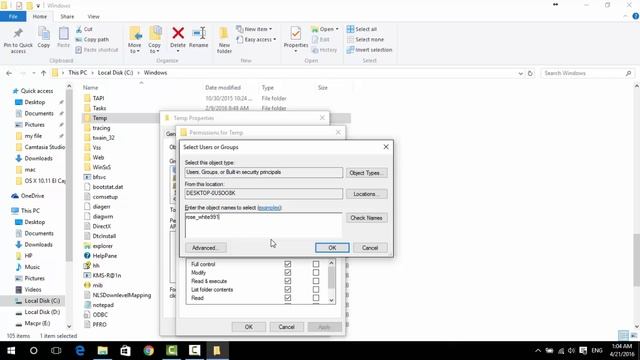The width and height of the screenshot is (640, 360).
Task: Click Invert selection in ribbon
Action: [369, 50]
